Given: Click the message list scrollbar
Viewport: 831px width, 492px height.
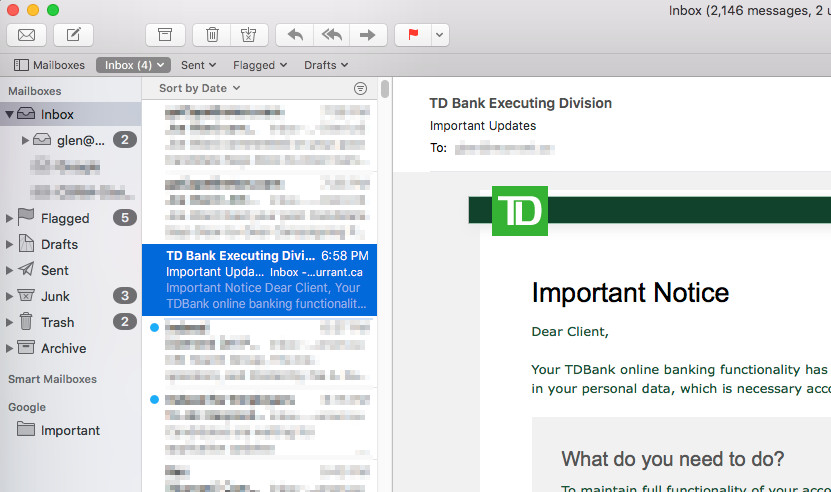Looking at the screenshot, I should (385, 89).
